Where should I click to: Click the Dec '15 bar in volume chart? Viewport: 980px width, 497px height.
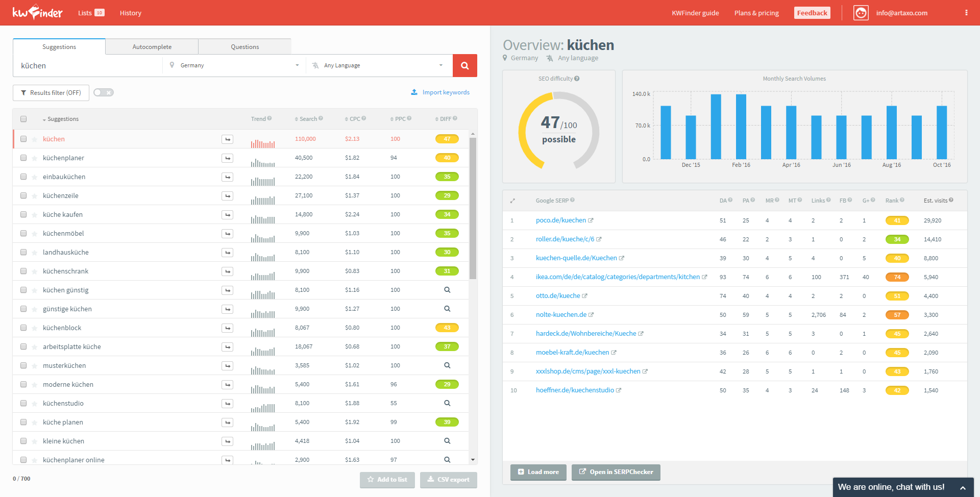691,137
